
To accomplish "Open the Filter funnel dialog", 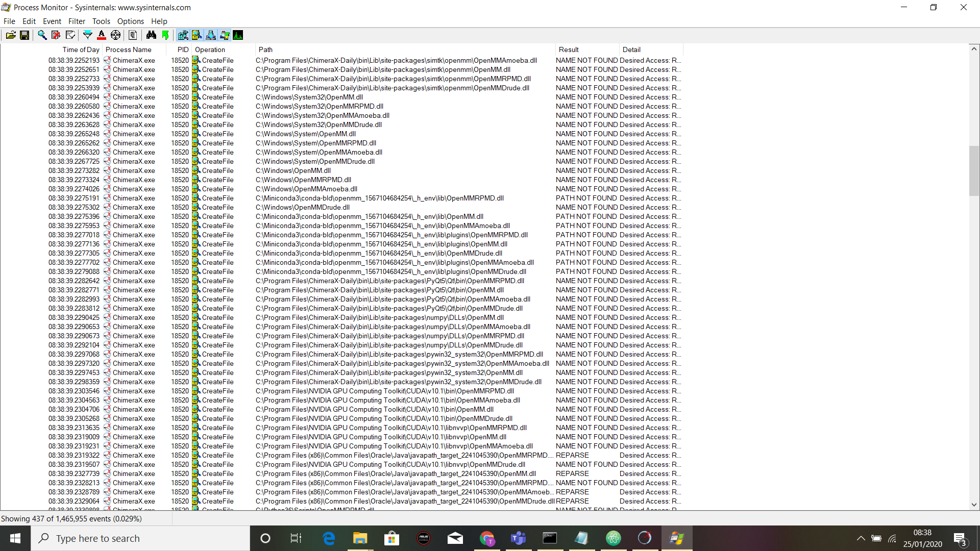I will [x=88, y=35].
